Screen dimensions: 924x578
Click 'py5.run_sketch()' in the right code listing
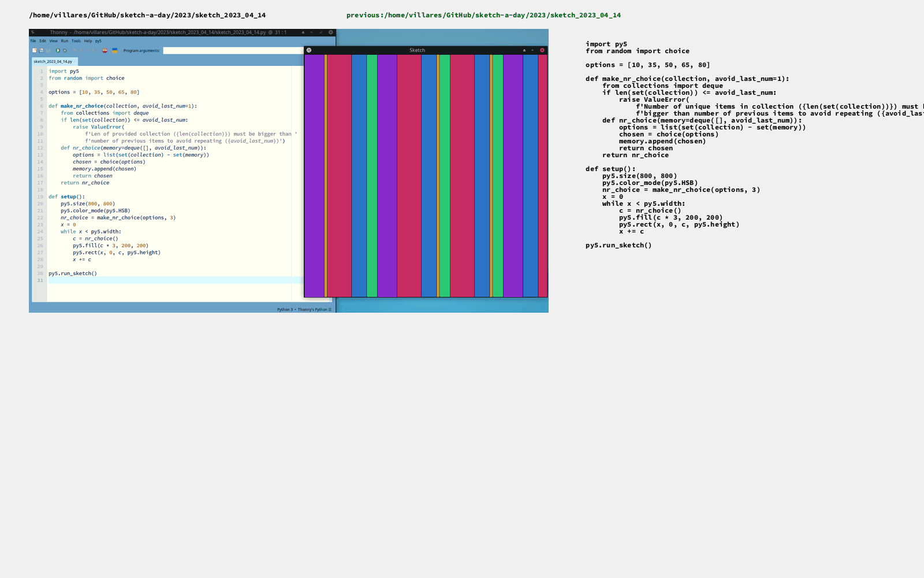click(619, 245)
